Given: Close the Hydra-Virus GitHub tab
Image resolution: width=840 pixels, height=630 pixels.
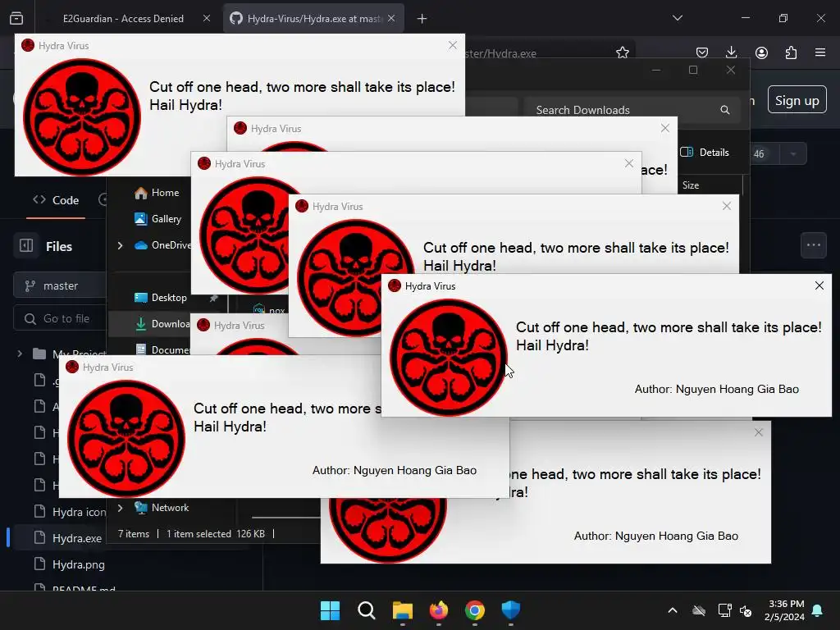Looking at the screenshot, I should point(391,19).
